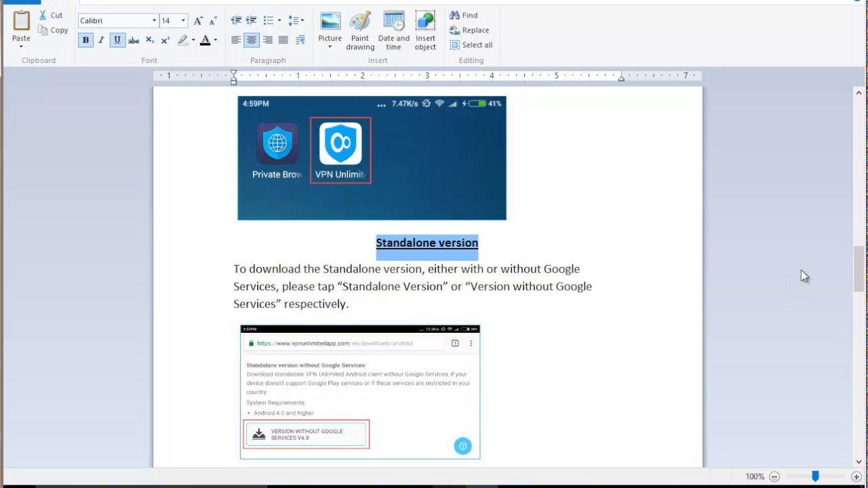Click the scroll down arrow
Image resolution: width=868 pixels, height=488 pixels.
tap(859, 462)
